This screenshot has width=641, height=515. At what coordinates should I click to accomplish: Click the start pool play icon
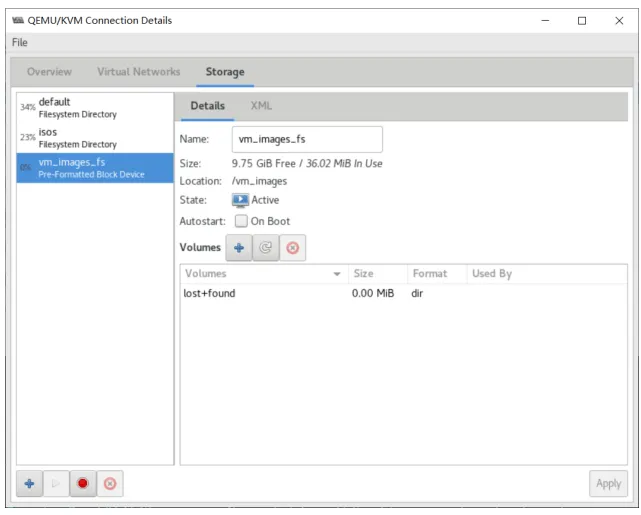pos(56,484)
